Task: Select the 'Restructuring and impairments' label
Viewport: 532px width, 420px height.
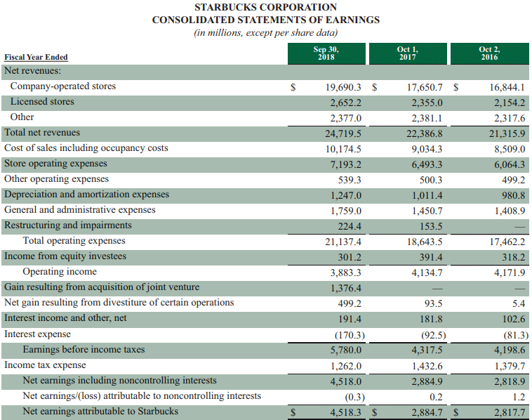Action: (68, 225)
